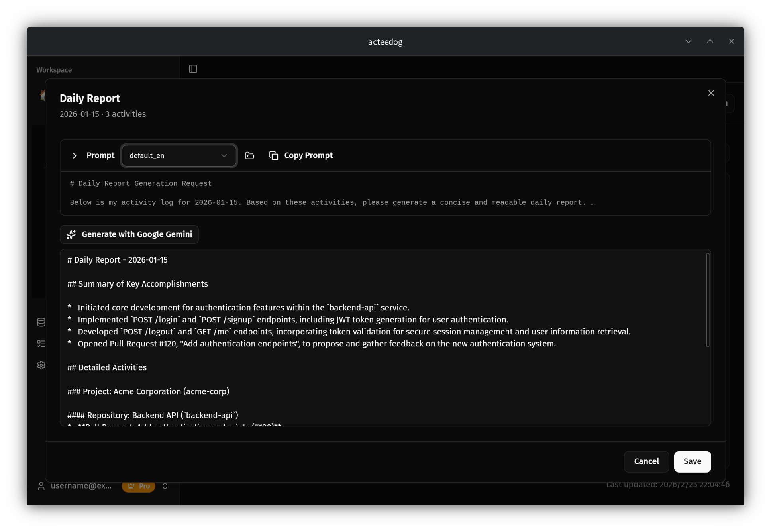Click Copy Prompt button
The height and width of the screenshot is (532, 771).
pyautogui.click(x=301, y=155)
